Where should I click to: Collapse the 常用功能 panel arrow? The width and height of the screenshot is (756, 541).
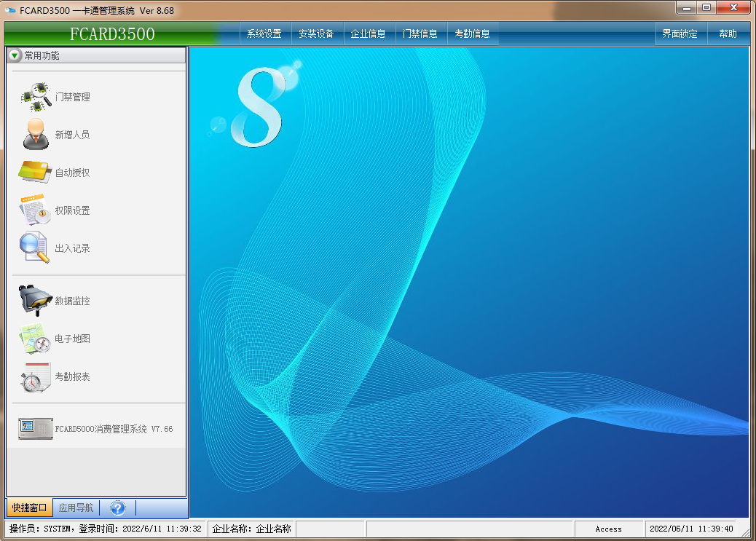pos(15,55)
